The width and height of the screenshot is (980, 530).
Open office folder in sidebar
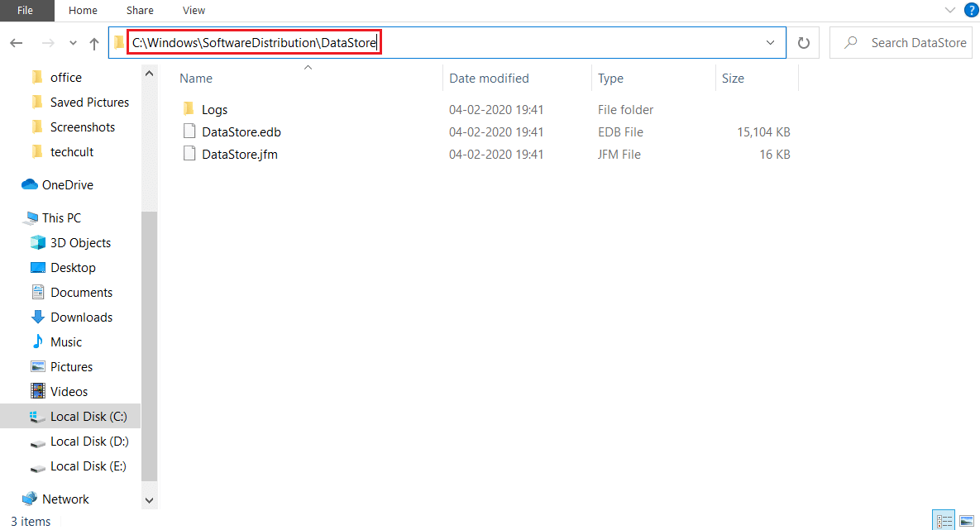(x=66, y=78)
